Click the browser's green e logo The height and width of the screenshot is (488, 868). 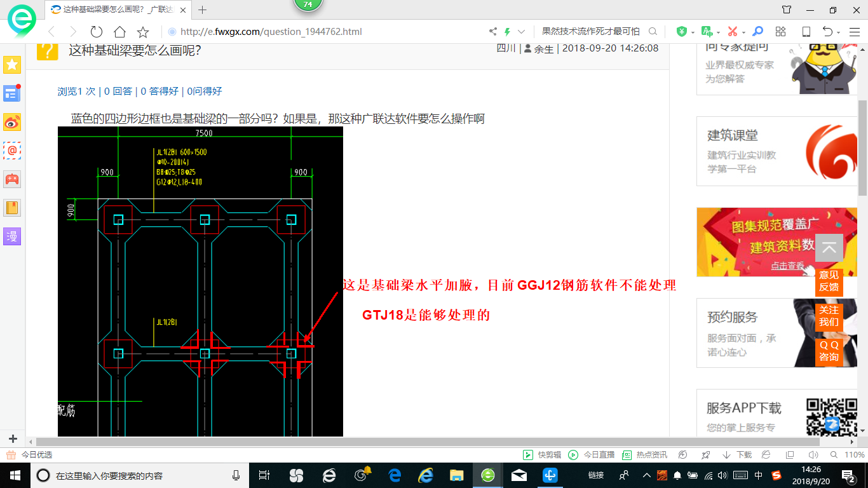[23, 20]
